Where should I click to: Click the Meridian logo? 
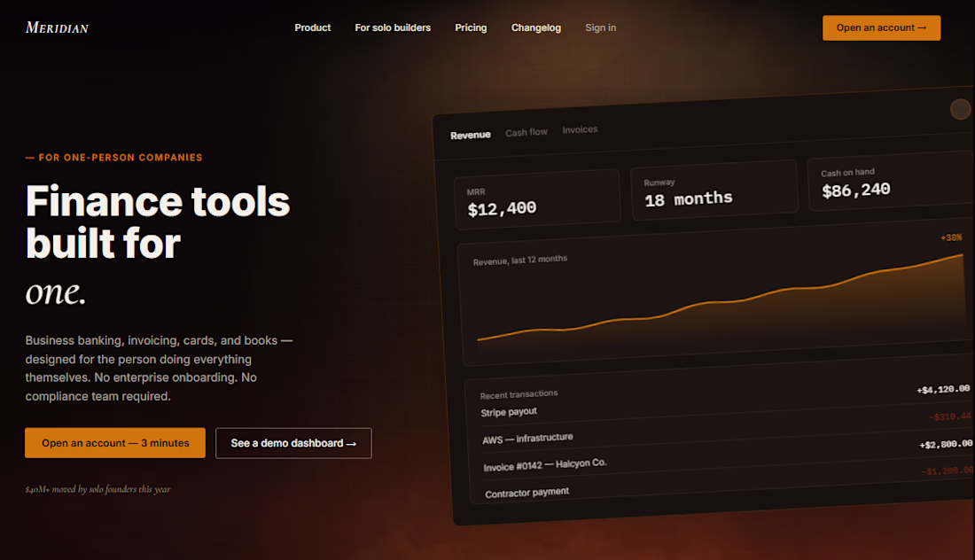point(57,28)
